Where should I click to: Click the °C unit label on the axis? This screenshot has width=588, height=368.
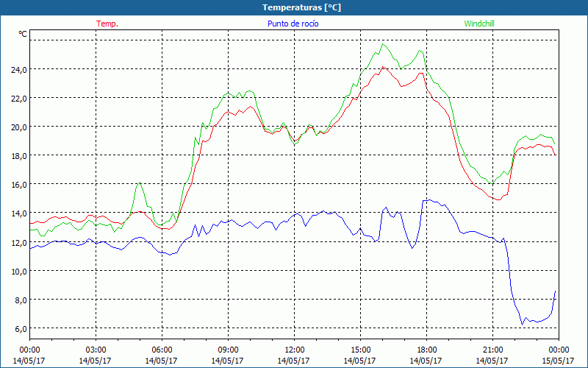(23, 34)
